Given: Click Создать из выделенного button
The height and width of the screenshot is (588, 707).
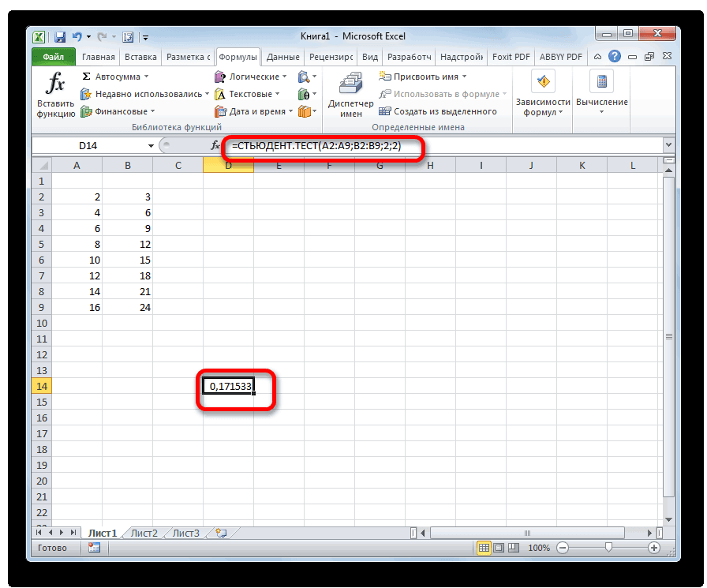Looking at the screenshot, I should 439,111.
